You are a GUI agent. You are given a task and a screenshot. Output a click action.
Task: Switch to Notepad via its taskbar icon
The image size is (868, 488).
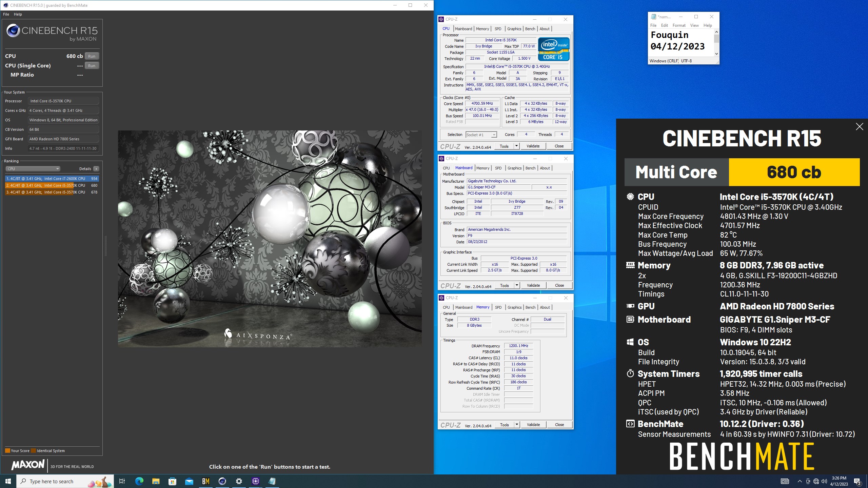pyautogui.click(x=272, y=481)
